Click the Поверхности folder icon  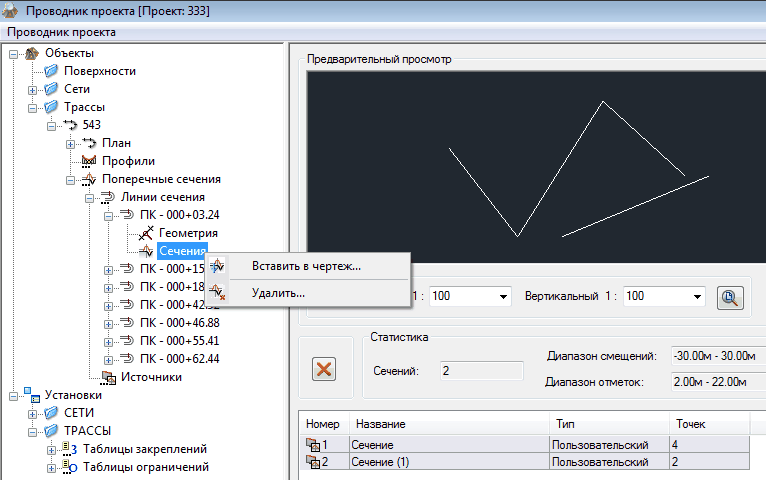[x=51, y=71]
